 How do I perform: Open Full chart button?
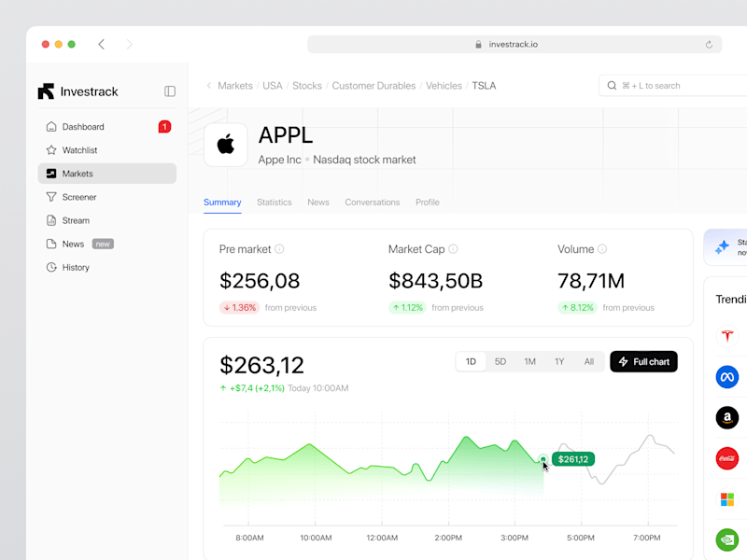[643, 361]
